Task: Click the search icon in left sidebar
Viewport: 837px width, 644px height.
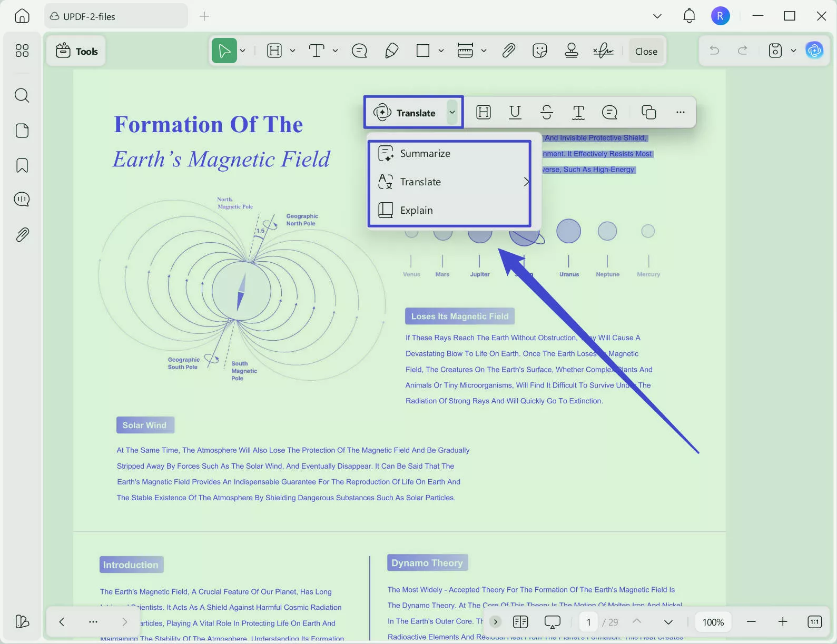Action: point(22,95)
